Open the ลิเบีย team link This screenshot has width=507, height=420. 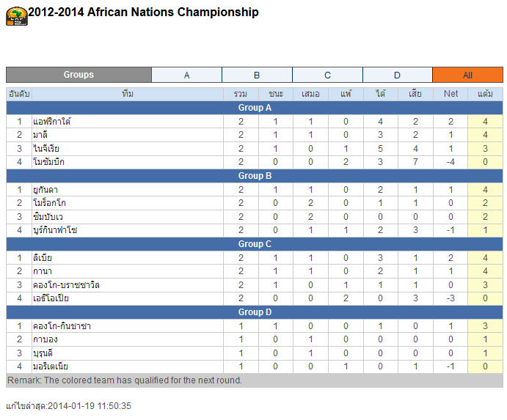coord(42,258)
